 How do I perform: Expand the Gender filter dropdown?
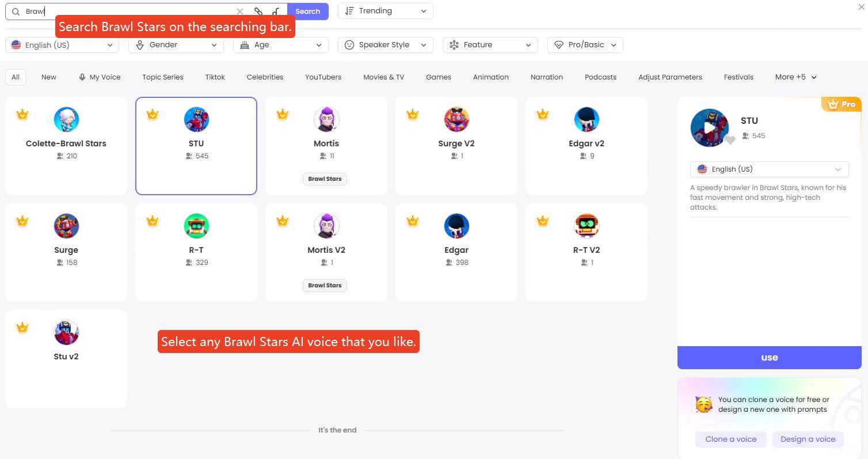176,44
